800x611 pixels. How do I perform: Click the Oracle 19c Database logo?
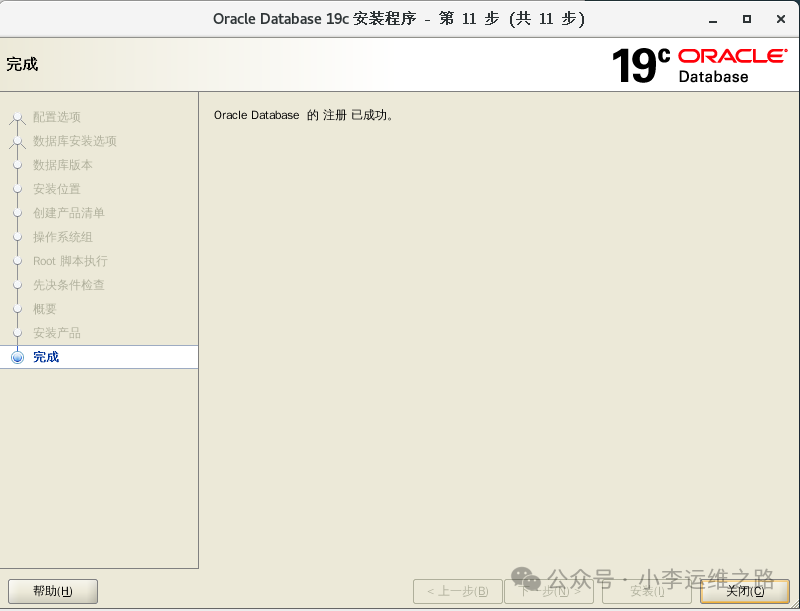(699, 65)
